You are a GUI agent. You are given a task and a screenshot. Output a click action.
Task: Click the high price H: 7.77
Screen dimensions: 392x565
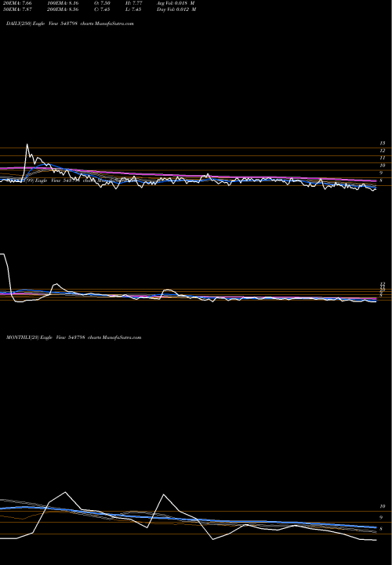point(133,3)
